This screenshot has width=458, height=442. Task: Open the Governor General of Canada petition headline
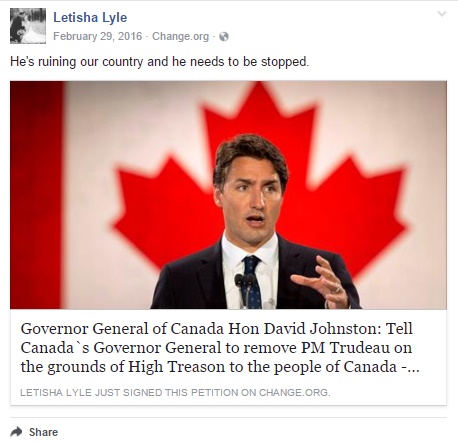[x=220, y=348]
